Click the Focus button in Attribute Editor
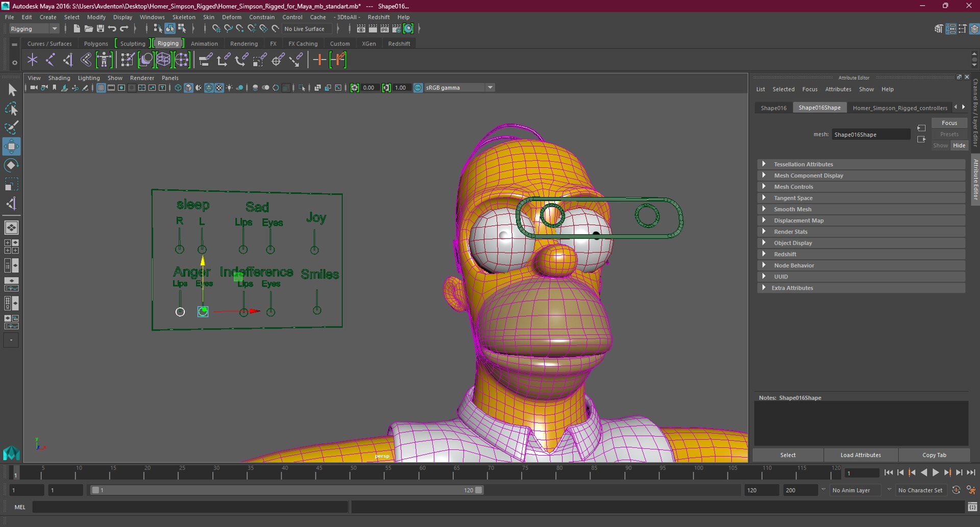The height and width of the screenshot is (527, 980). 949,123
